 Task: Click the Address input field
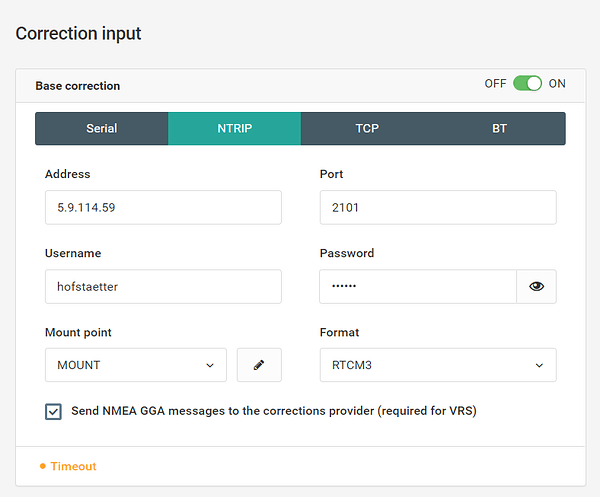tap(163, 207)
